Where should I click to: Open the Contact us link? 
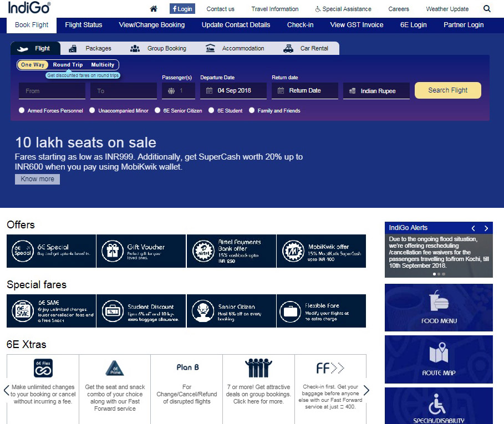click(x=221, y=9)
